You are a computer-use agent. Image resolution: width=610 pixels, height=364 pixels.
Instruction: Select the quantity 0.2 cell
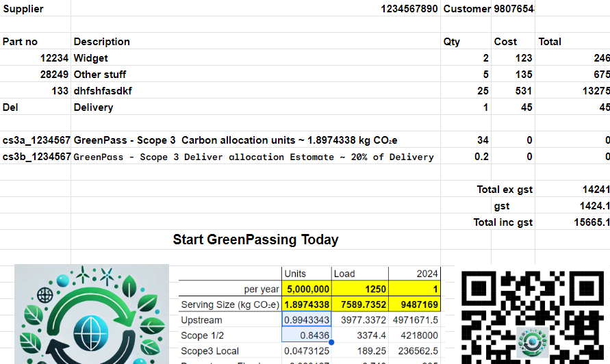(466, 156)
